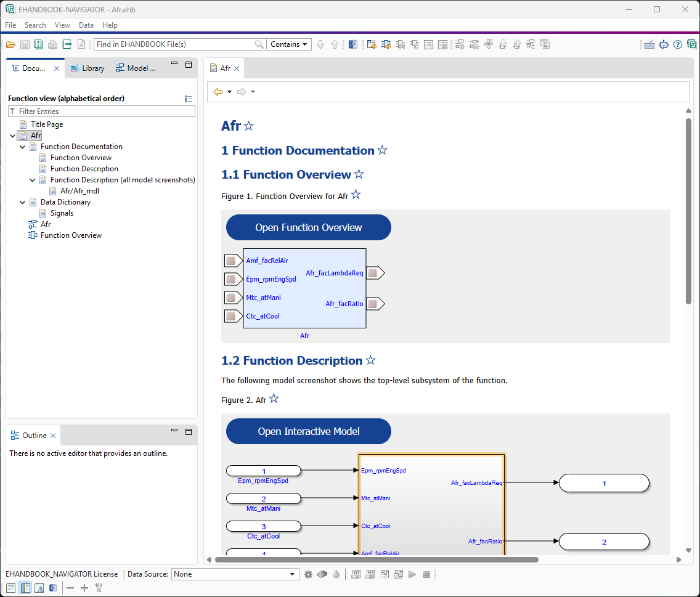
Task: Toggle star beside Figure 2. Afr
Action: [x=274, y=398]
